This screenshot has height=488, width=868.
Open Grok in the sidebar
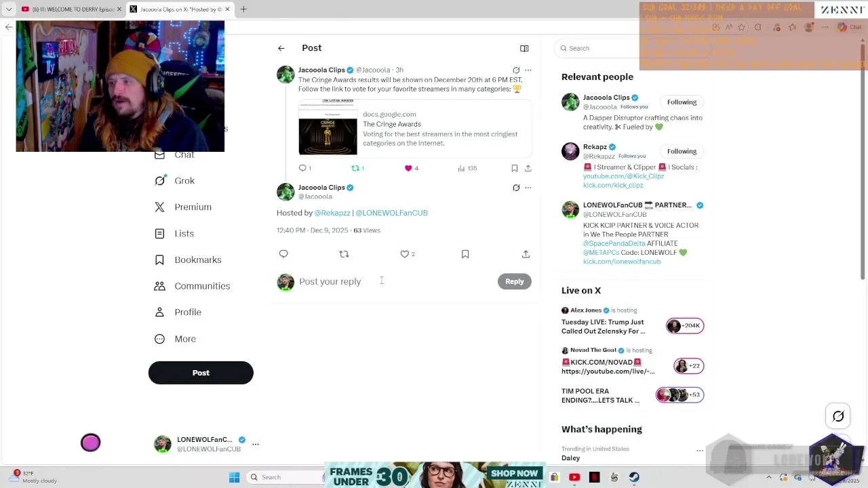click(175, 181)
